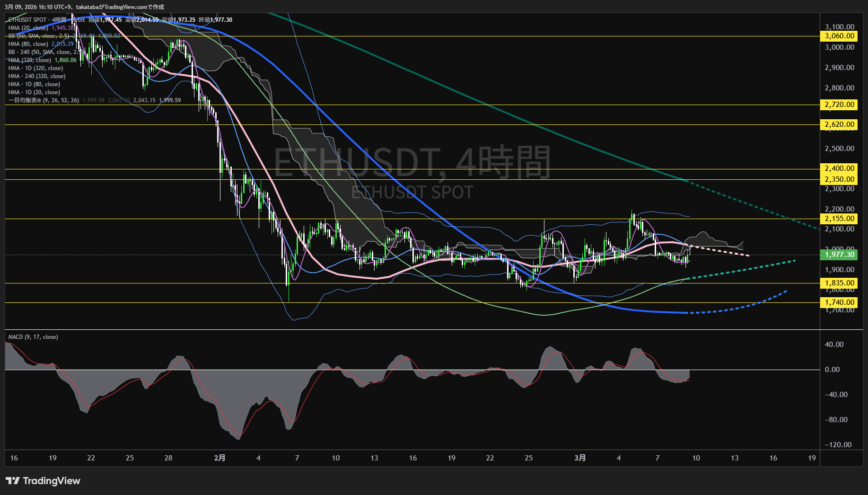Select the 1,835.00 support level price tag
This screenshot has height=495, width=868.
[839, 283]
